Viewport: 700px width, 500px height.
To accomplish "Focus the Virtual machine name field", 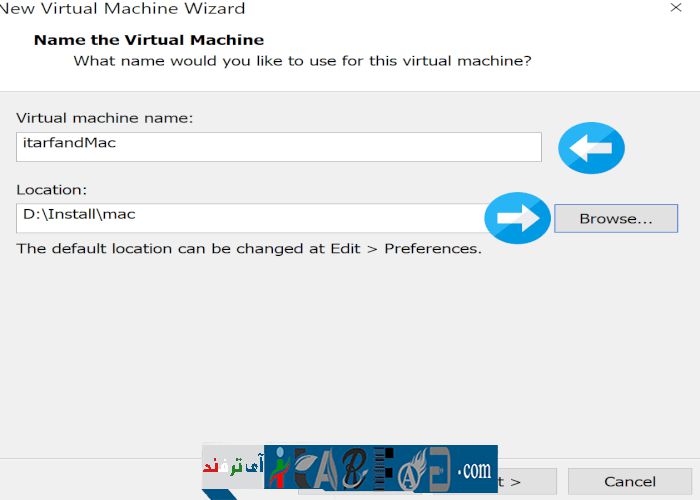I will 278,146.
